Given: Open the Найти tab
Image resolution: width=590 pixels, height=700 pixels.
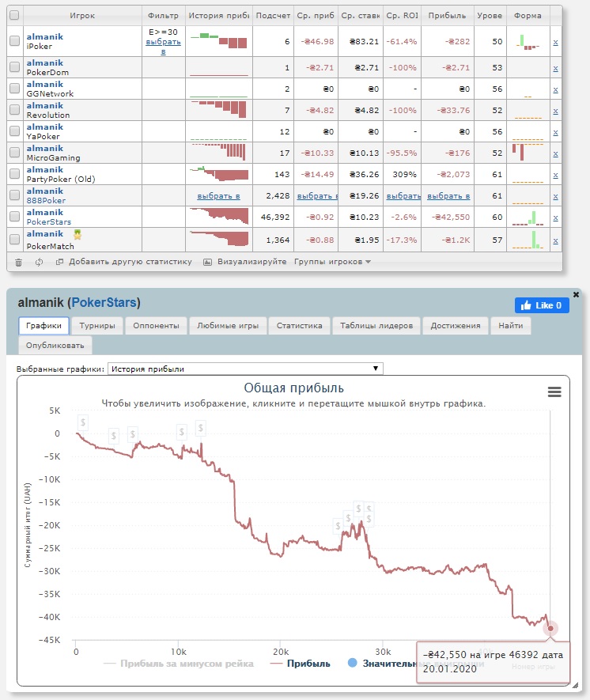Looking at the screenshot, I should [511, 325].
